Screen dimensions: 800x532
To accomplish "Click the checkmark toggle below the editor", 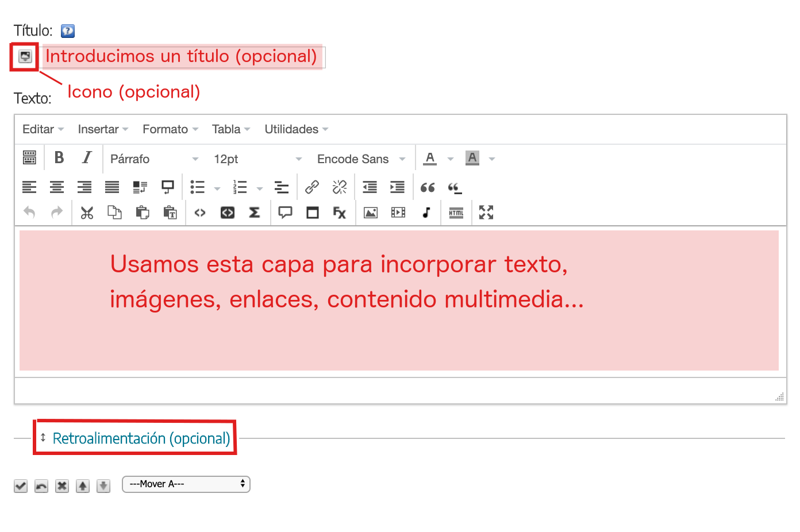I will 20,485.
